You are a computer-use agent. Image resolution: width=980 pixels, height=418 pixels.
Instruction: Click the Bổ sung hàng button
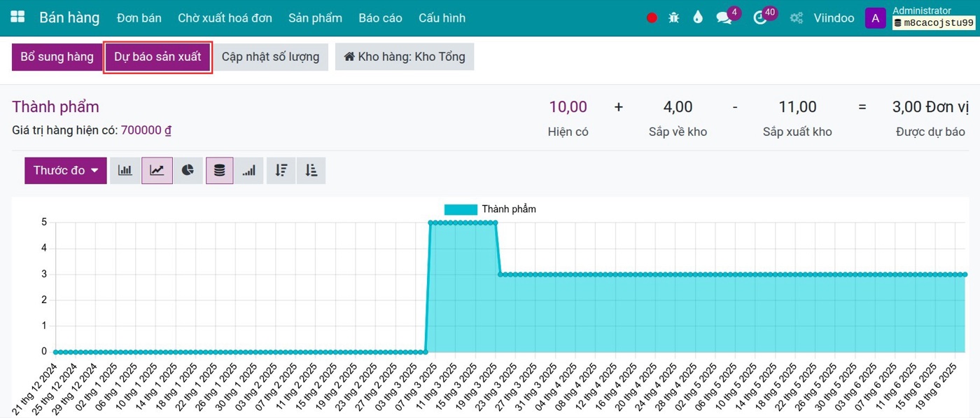coord(57,57)
